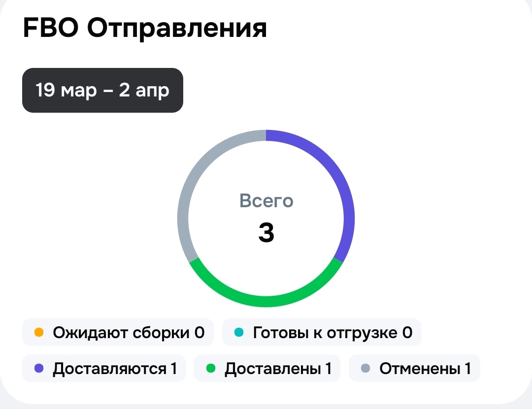Expand the Доставляются 1 legend filter
532x409 pixels.
[104, 368]
